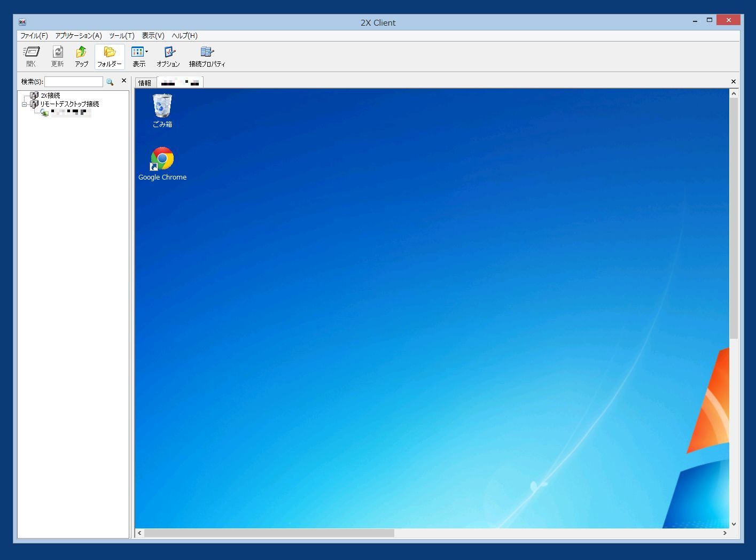Click the 2X Client title bar icon
Screen dimensions: 756x560
(x=22, y=22)
